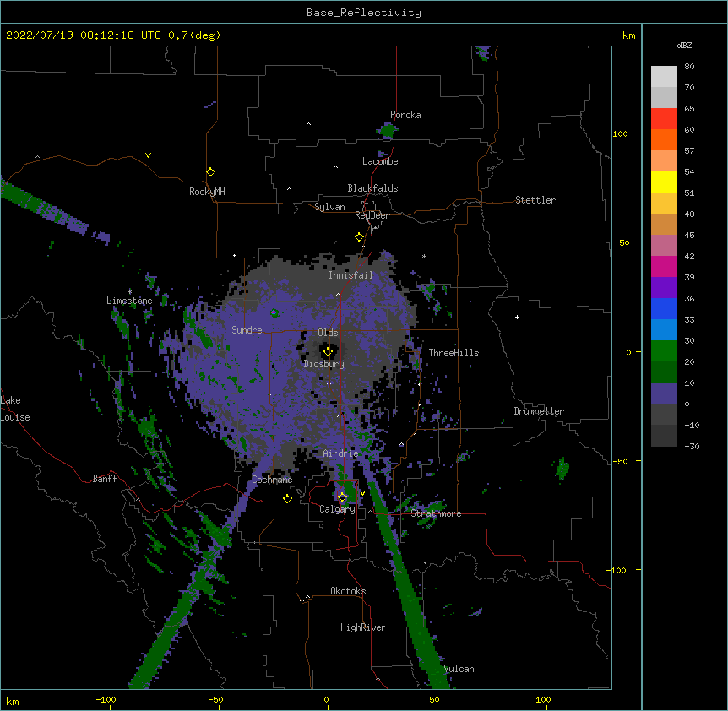Click the yellow station marker at Calgary
This screenshot has height=711, width=728.
pos(342,497)
